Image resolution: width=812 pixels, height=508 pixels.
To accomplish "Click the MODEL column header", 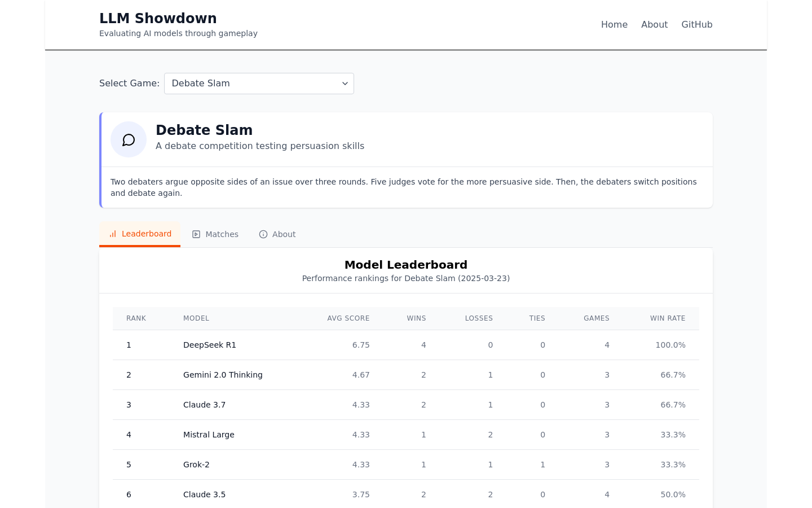I will (x=196, y=318).
